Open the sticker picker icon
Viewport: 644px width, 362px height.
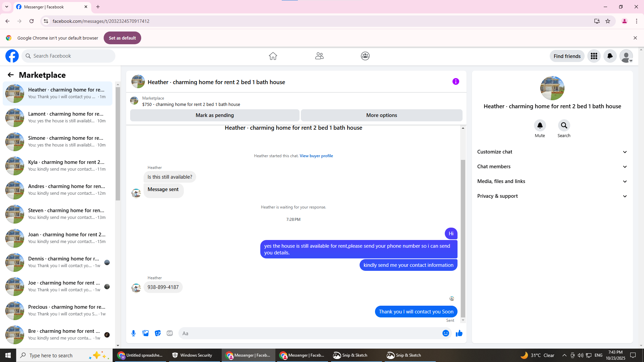pos(158,333)
